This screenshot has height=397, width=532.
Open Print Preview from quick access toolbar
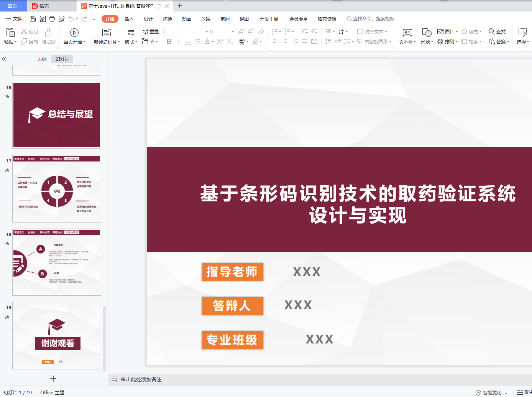61,19
